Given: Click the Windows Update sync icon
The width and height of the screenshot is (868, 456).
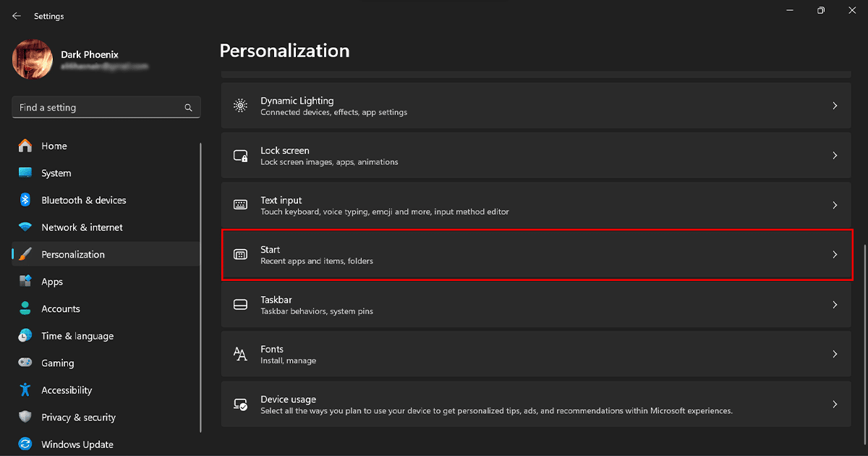Looking at the screenshot, I should 25,444.
